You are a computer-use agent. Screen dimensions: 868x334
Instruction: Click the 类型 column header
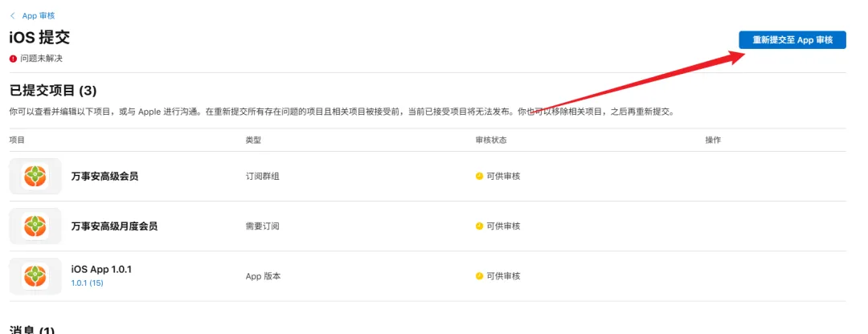[253, 140]
